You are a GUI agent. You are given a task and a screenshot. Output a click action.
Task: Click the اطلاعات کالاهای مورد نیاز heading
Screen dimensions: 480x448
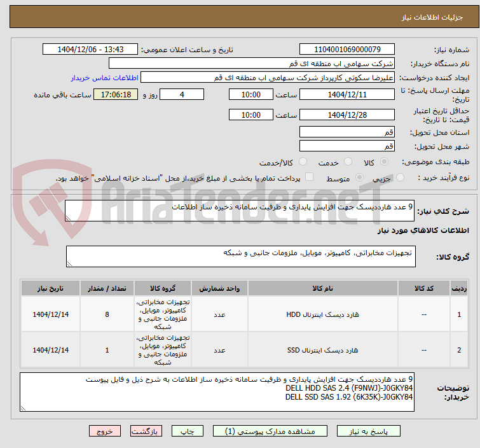[x=423, y=230]
